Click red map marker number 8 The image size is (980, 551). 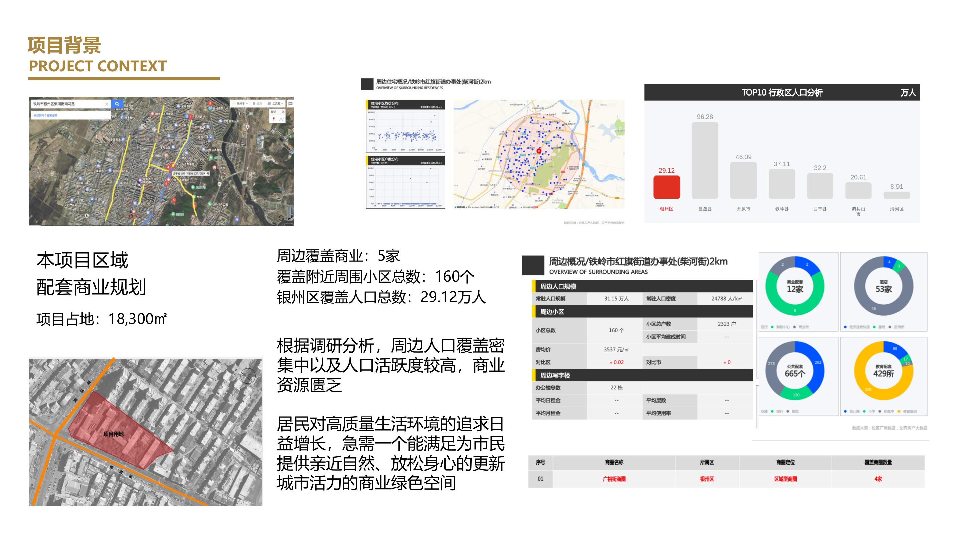click(x=210, y=104)
